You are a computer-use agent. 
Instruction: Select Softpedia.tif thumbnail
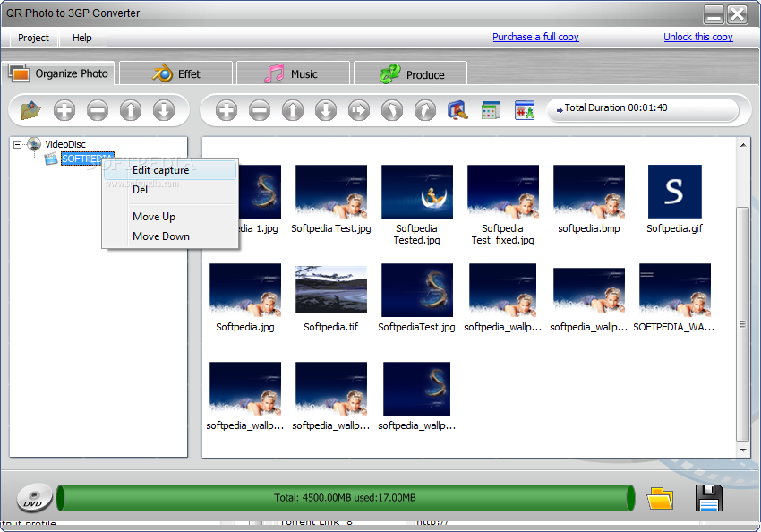point(331,290)
